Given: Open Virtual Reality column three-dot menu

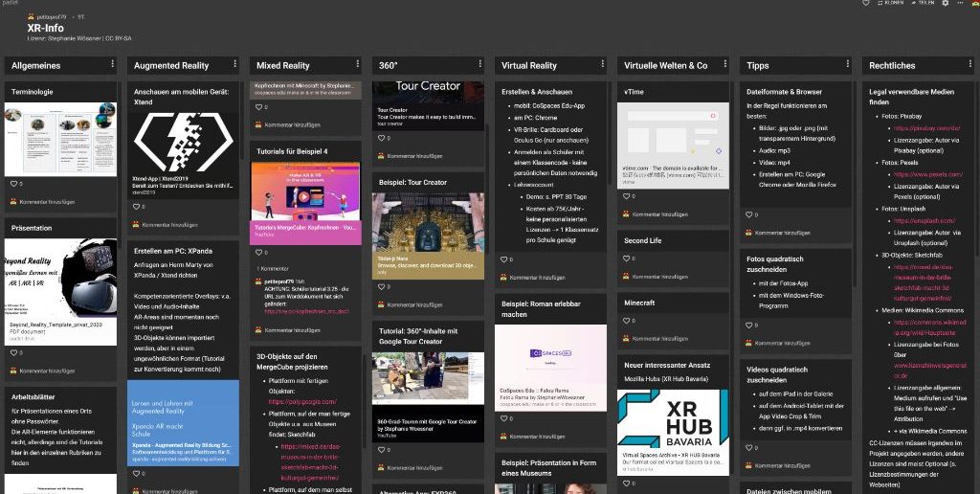Looking at the screenshot, I should point(603,64).
